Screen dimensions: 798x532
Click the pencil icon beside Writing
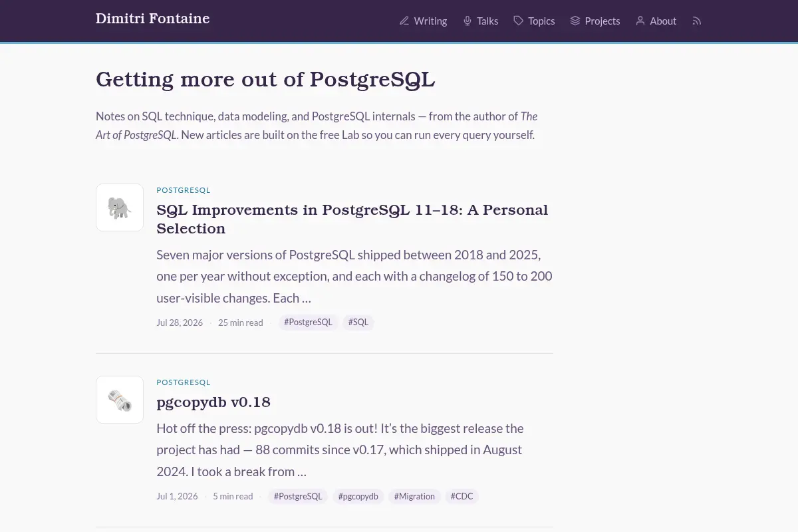[x=404, y=21]
